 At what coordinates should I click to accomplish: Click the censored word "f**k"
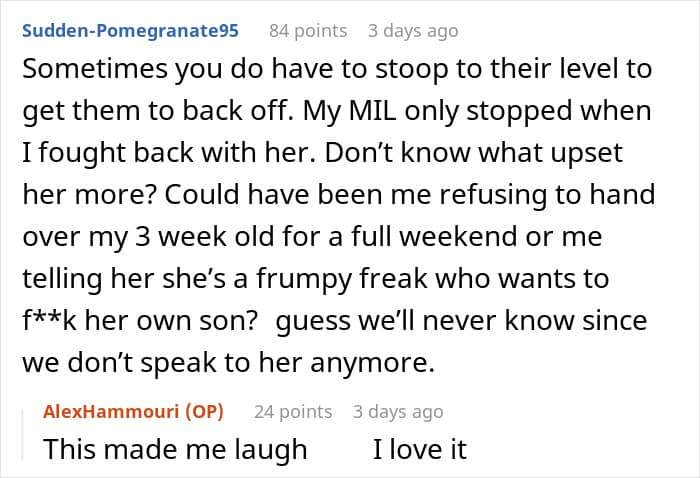[50, 320]
